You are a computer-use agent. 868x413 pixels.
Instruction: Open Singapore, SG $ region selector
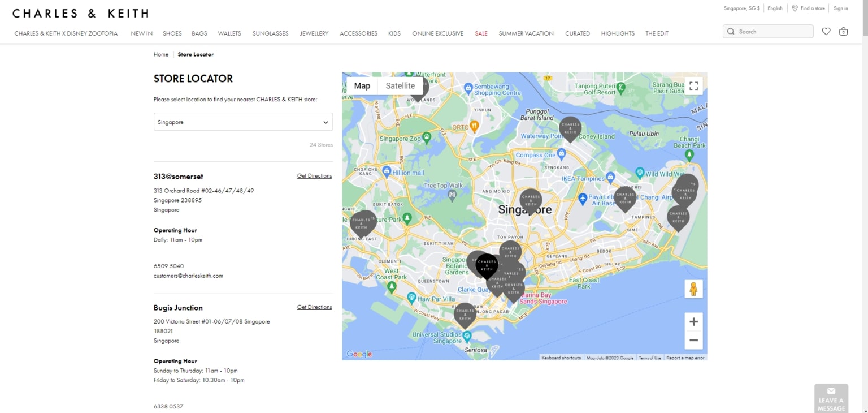click(742, 8)
